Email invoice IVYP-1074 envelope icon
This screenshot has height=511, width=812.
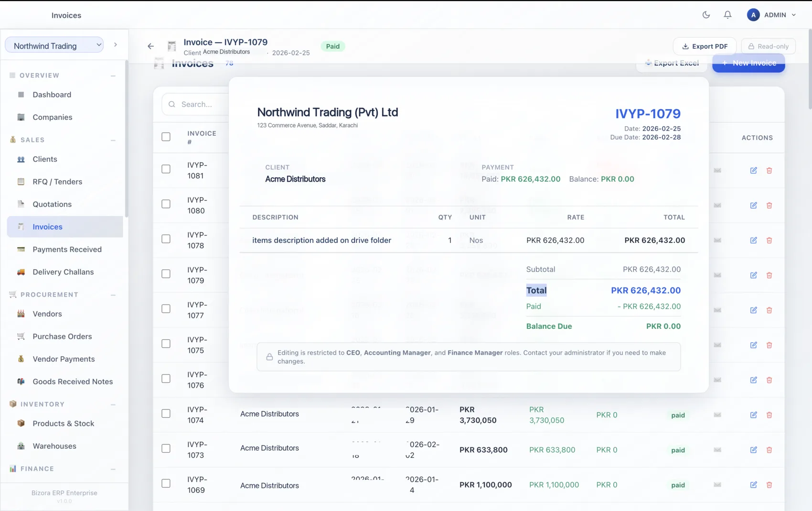(717, 415)
